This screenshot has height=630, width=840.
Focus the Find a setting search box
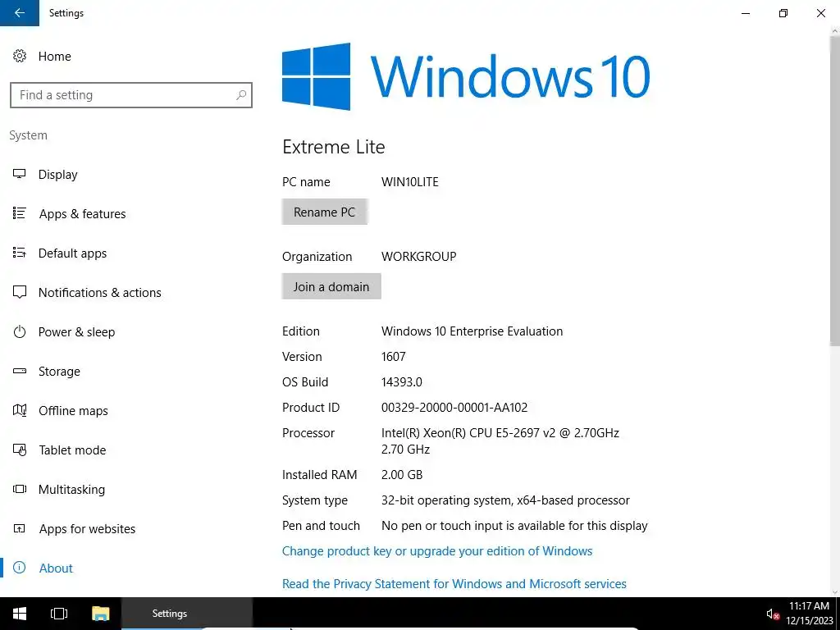pyautogui.click(x=131, y=95)
